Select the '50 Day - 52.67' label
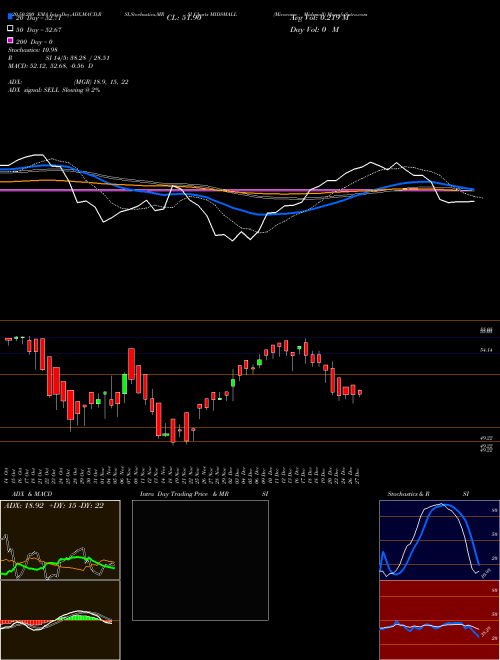 coord(39,29)
